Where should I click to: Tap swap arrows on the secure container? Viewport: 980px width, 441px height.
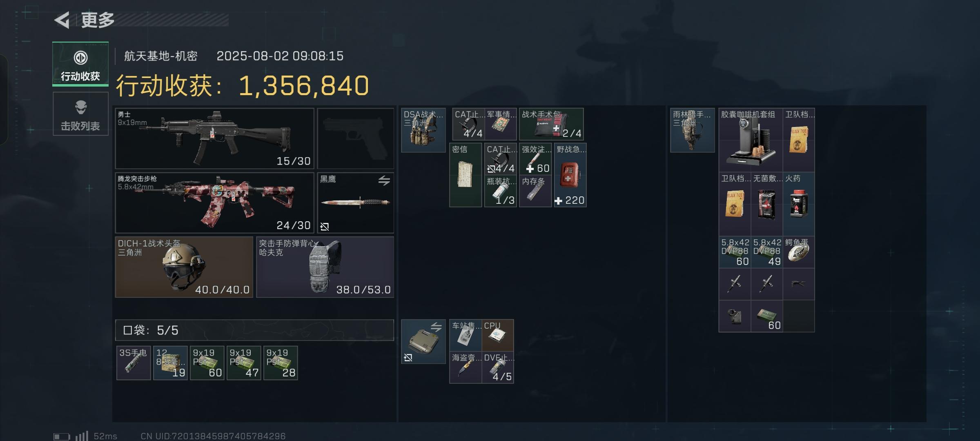coord(436,327)
